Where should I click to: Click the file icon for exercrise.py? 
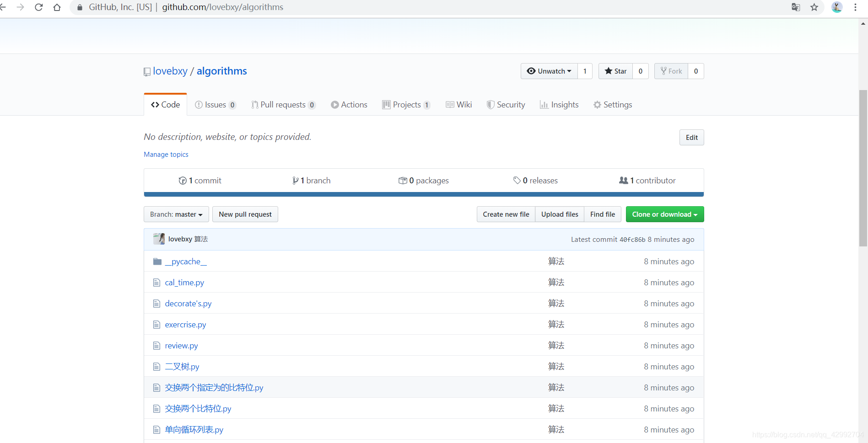(156, 325)
